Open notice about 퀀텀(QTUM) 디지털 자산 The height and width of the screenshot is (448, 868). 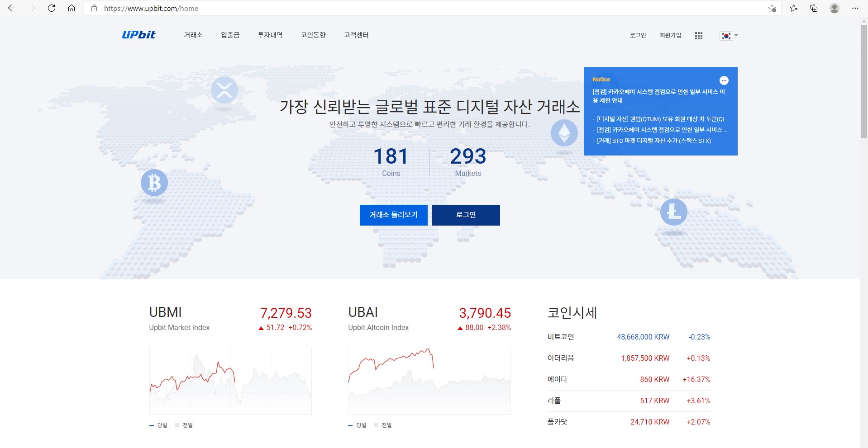point(662,119)
